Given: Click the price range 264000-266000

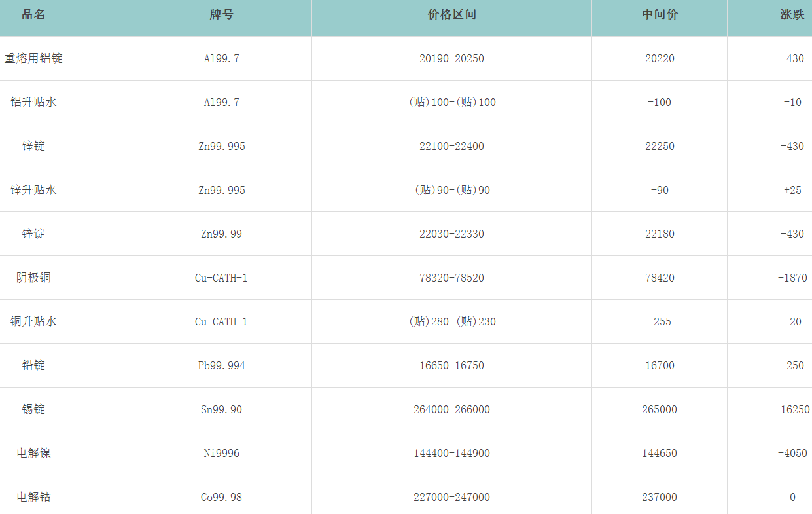Looking at the screenshot, I should [451, 409].
